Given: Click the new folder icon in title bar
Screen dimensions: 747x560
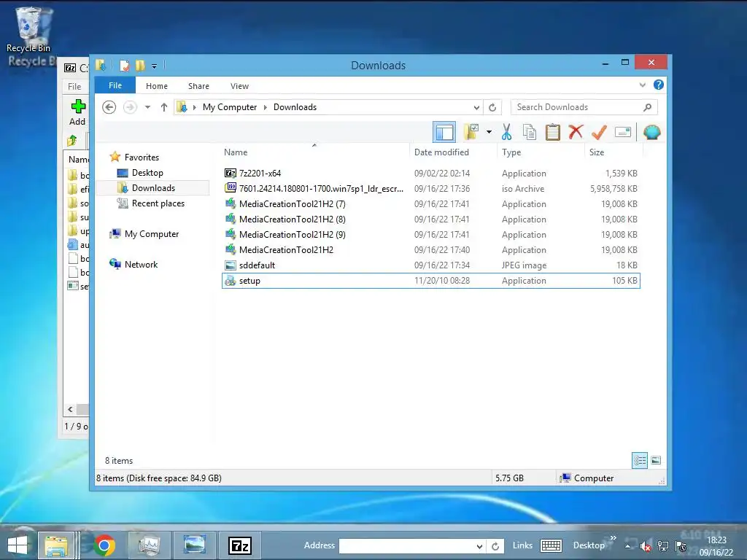Looking at the screenshot, I should pos(140,65).
